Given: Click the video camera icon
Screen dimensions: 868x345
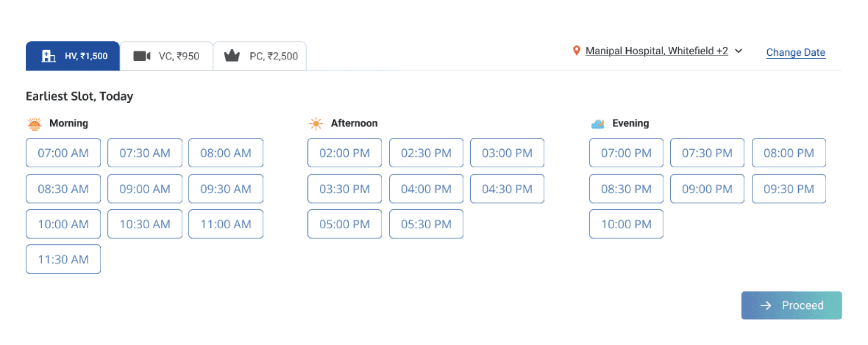Looking at the screenshot, I should (142, 56).
